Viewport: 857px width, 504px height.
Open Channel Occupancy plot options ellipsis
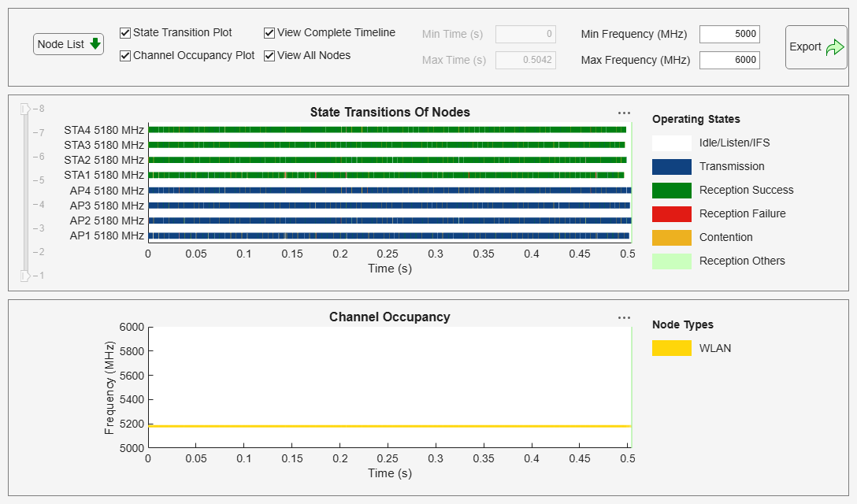click(x=624, y=317)
